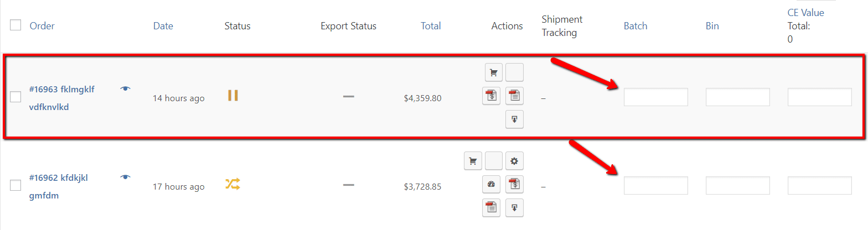Screen dimensions: 868x230
Task: Click Bin input field for order #16962
Action: pos(737,185)
